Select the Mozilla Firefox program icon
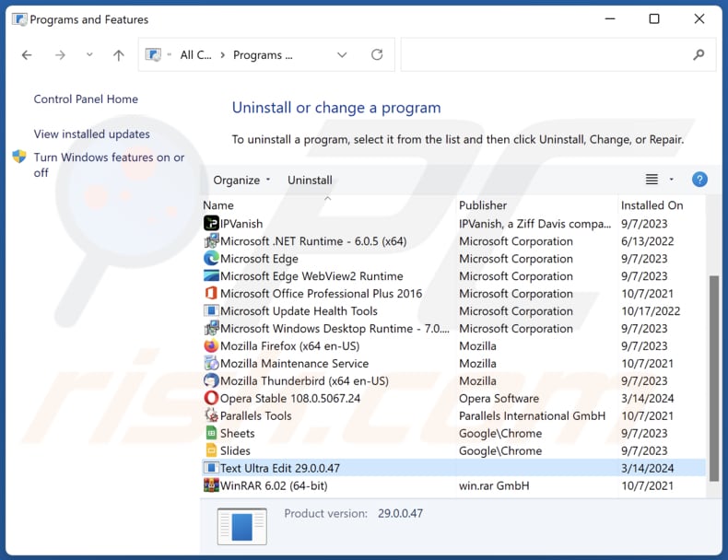Image resolution: width=728 pixels, height=560 pixels. [211, 346]
